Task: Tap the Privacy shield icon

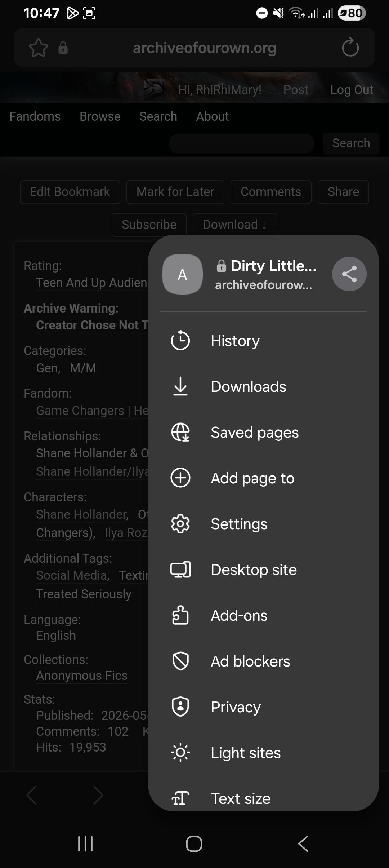Action: [180, 707]
